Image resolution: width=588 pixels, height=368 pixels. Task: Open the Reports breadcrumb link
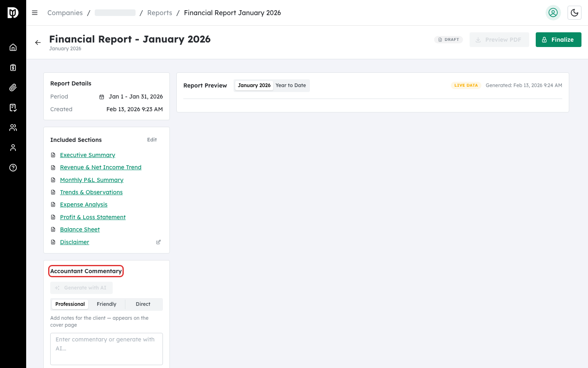pos(160,13)
